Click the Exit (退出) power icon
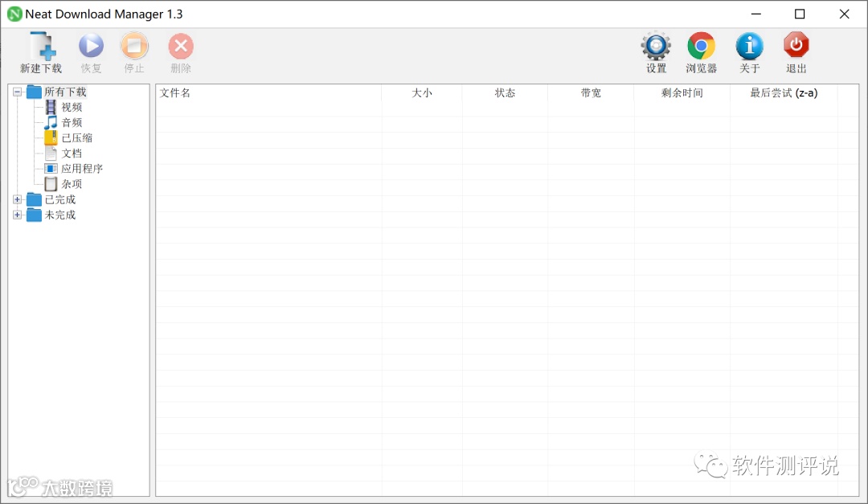This screenshot has height=504, width=868. click(796, 45)
